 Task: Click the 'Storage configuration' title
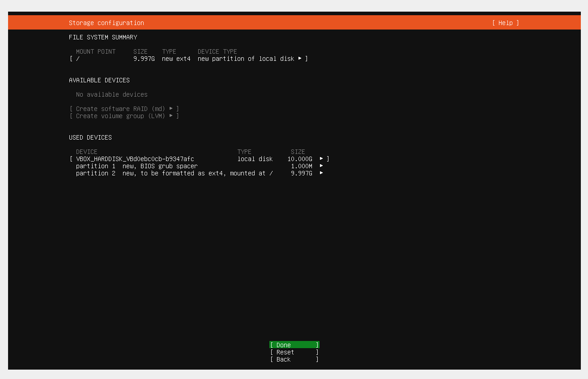pos(107,23)
